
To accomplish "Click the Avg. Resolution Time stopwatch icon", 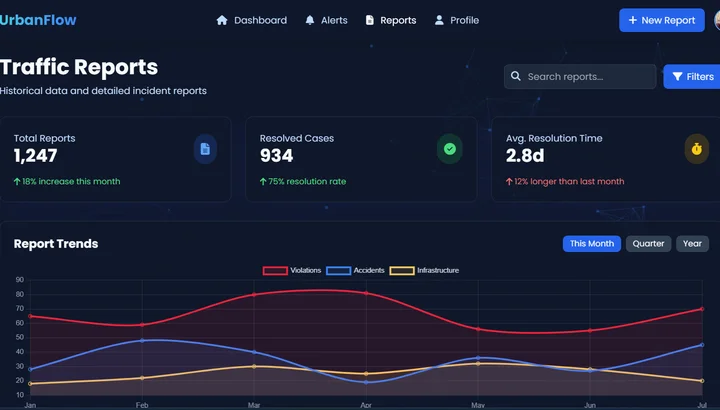I will [x=697, y=149].
